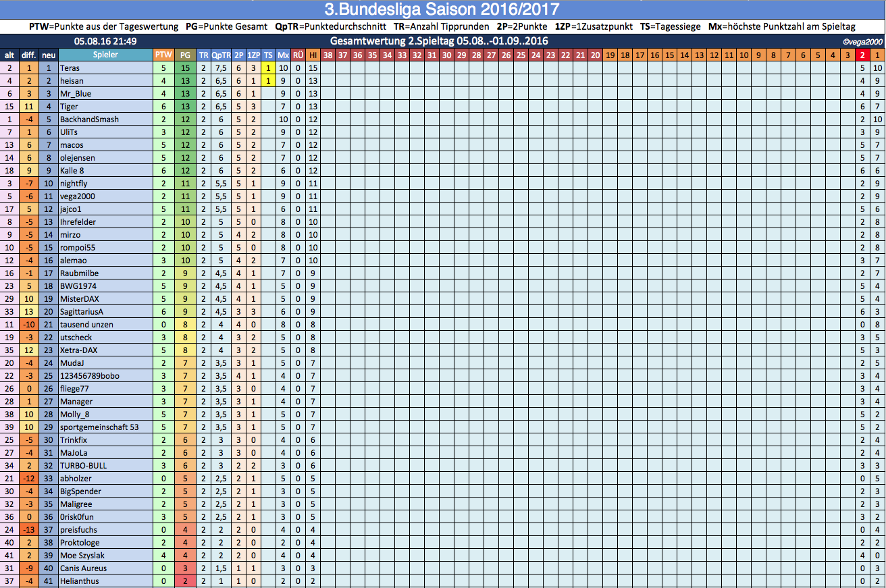This screenshot has height=588, width=886.
Task: Click player 'rompoi55'
Action: 105,248
